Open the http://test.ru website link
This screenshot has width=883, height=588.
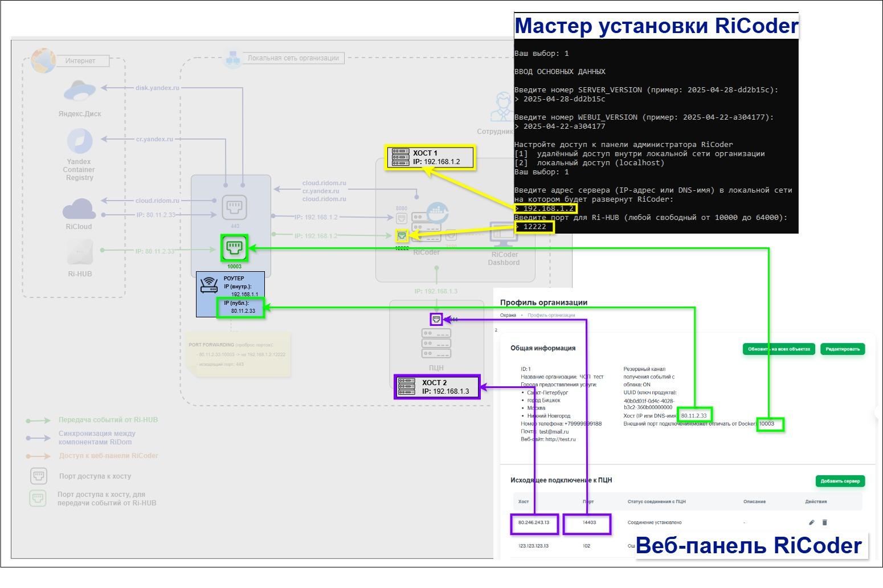pyautogui.click(x=560, y=439)
